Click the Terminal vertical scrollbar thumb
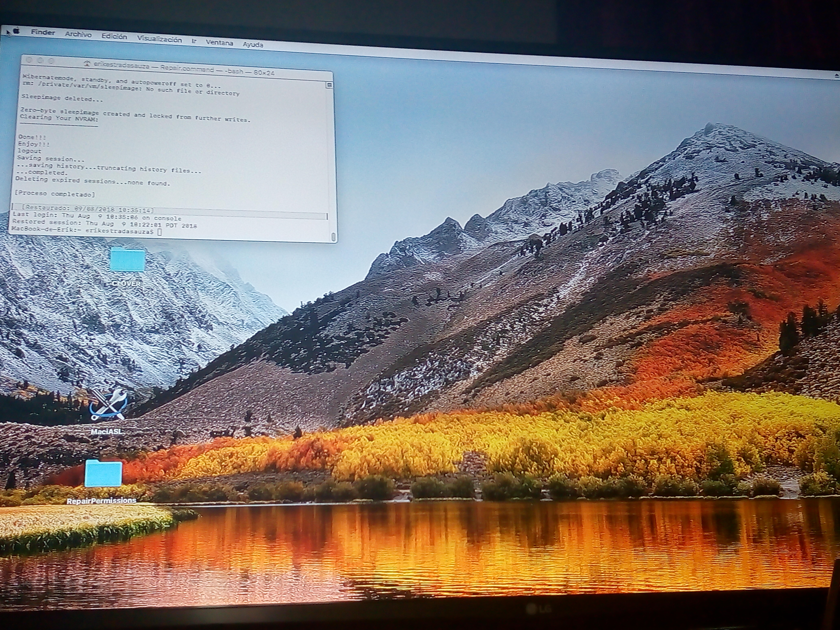The image size is (840, 630). pos(333,237)
